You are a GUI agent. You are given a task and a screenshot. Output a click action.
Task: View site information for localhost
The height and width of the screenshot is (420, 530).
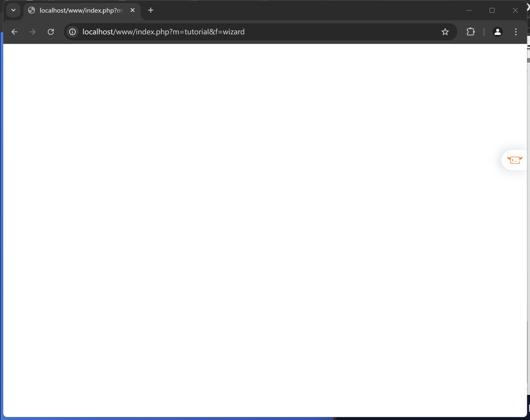click(x=72, y=32)
